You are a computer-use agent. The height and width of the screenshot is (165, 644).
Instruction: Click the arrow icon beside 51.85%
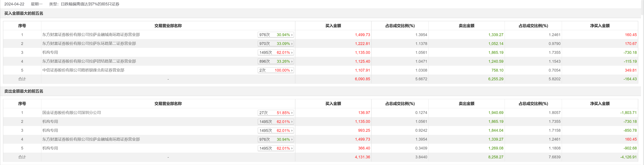[292, 113]
